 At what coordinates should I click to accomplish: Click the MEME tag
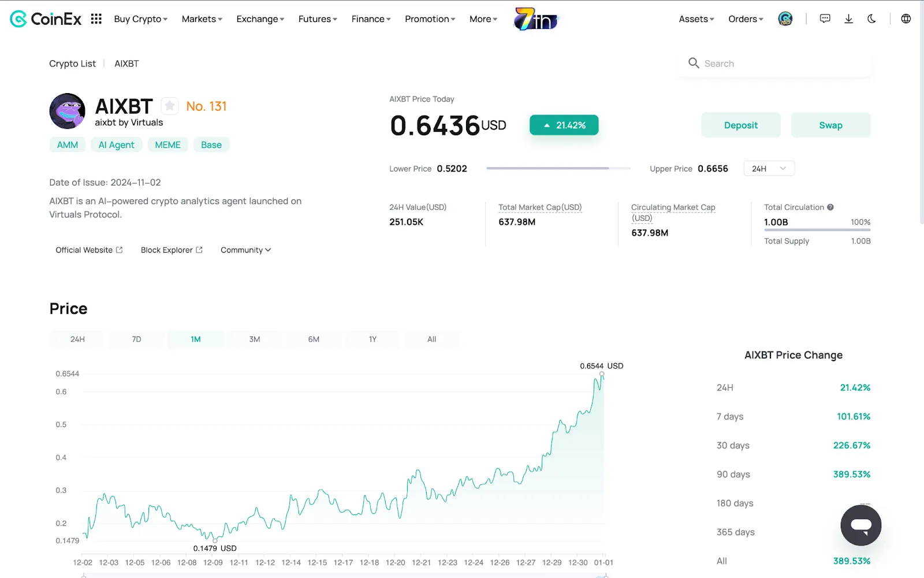(167, 144)
